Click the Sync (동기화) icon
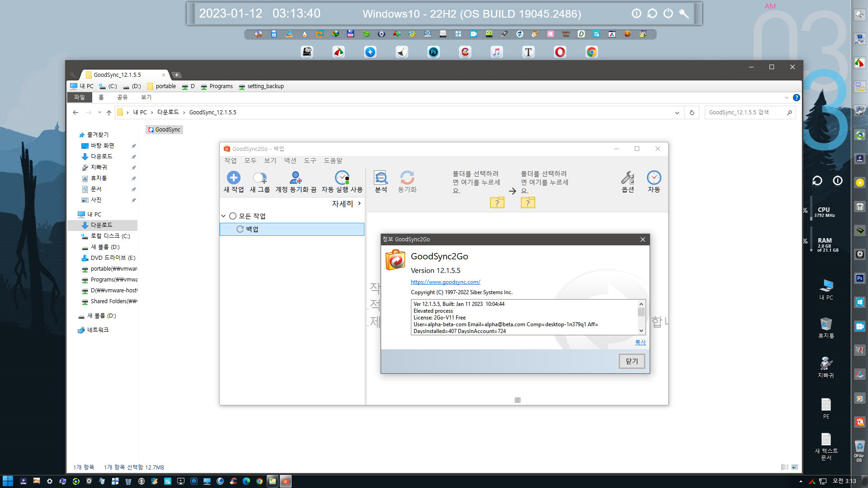This screenshot has width=868, height=488. tap(407, 178)
